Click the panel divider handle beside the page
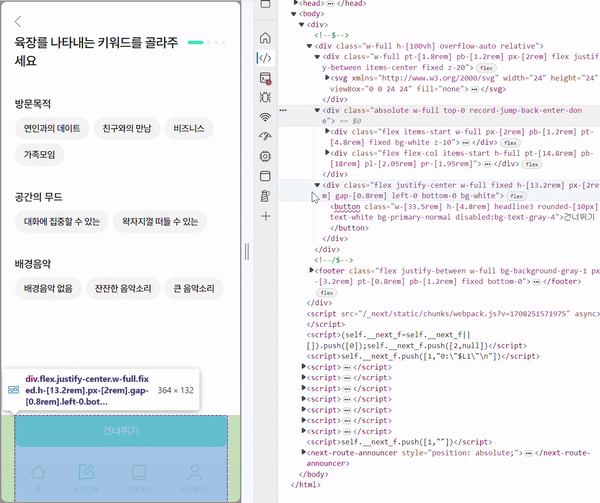Viewport: 600px width, 503px height. 247,252
